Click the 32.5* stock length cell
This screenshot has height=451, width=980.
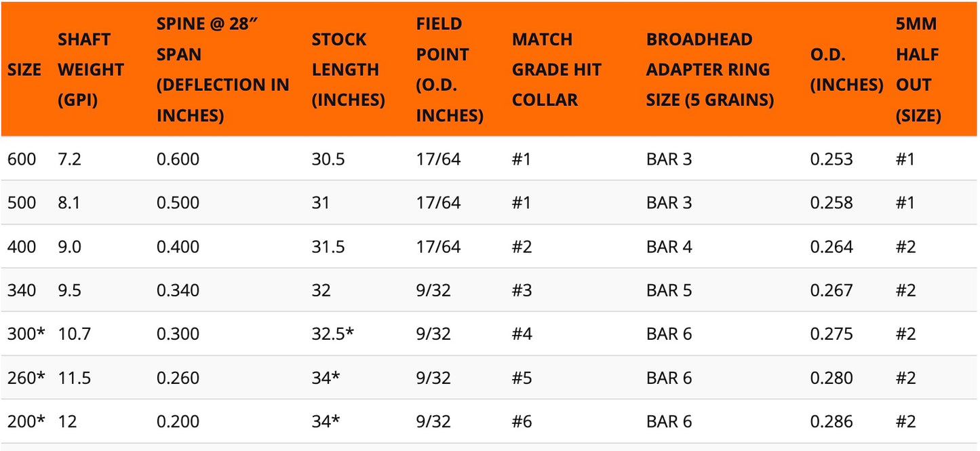[333, 334]
